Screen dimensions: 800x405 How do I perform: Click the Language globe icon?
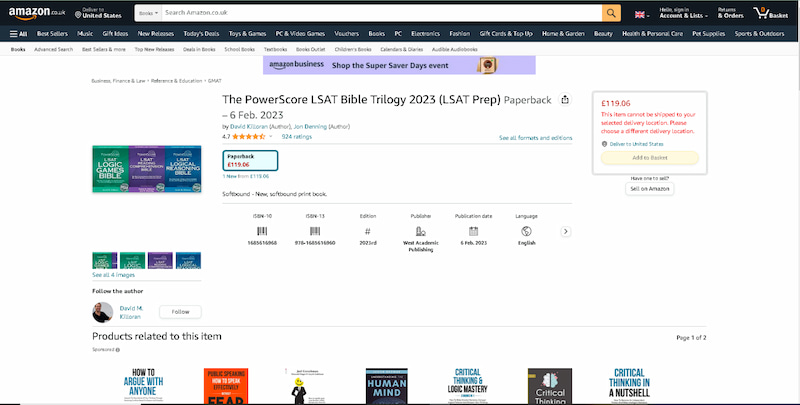click(x=527, y=231)
